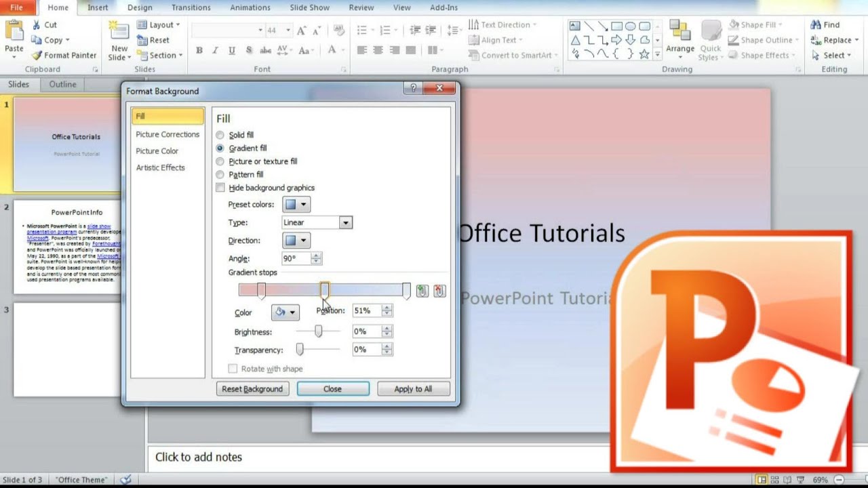Check Hide background graphics box
Image resolution: width=868 pixels, height=488 pixels.
point(220,188)
